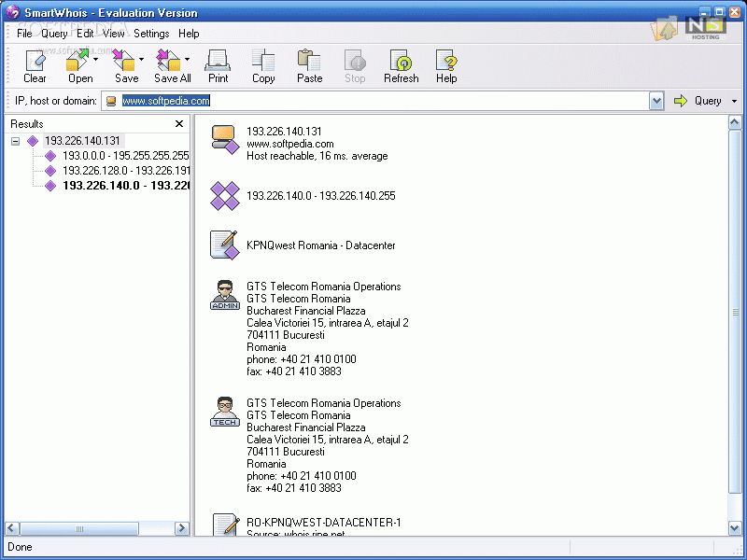Viewport: 747px width, 560px height.
Task: Click the SmartWhois title bar app icon
Action: coord(12,12)
